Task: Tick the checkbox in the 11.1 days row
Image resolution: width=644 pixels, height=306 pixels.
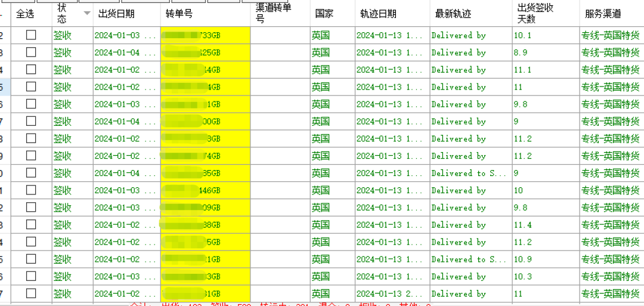Action: coord(31,70)
